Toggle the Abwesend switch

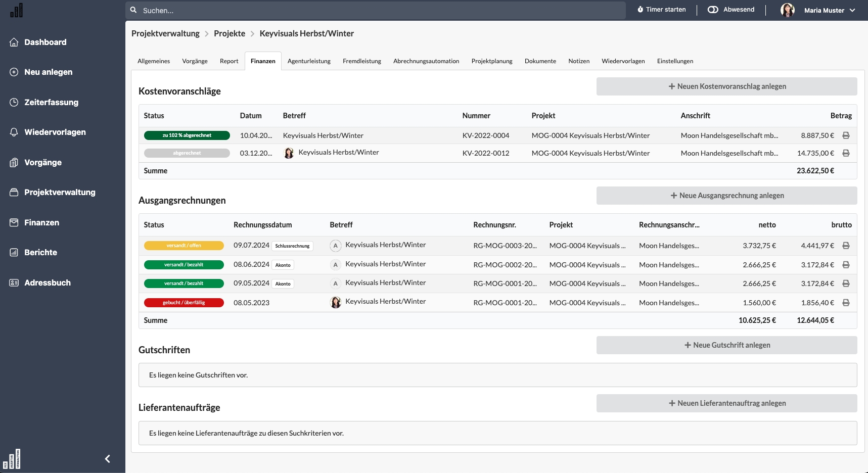713,10
